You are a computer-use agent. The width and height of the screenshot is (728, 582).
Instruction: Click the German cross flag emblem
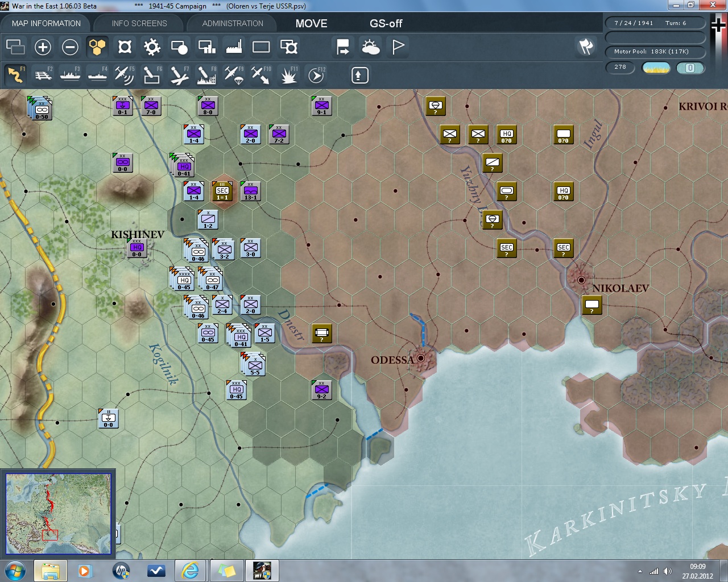click(718, 26)
